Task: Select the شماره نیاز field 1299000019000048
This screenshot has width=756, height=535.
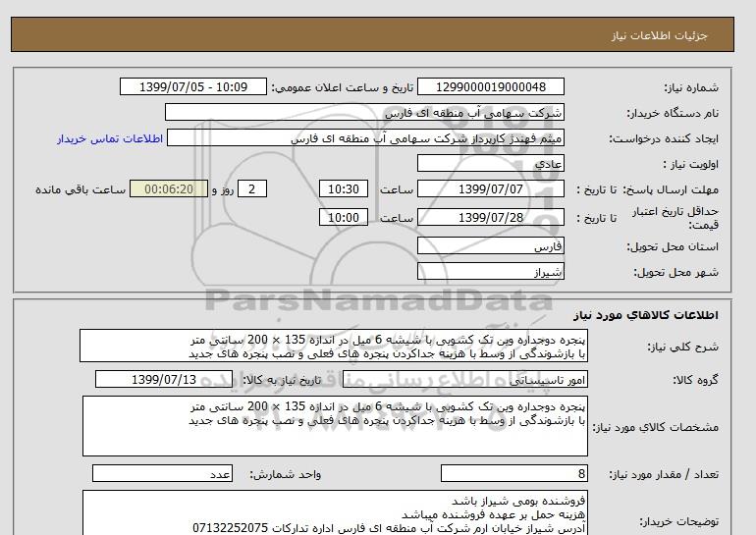Action: pos(490,86)
